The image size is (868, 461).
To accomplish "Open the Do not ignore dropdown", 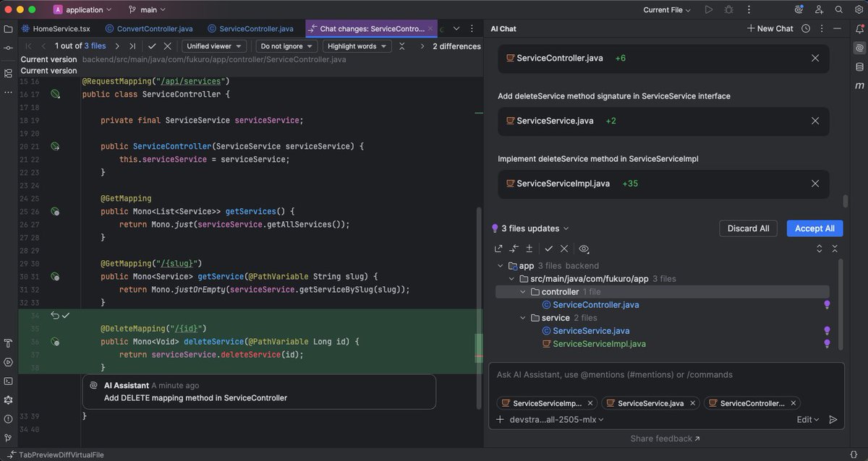I will tap(287, 46).
